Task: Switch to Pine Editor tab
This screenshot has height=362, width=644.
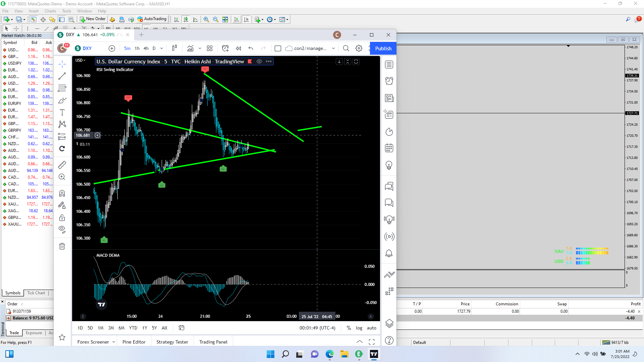Action: (134, 342)
